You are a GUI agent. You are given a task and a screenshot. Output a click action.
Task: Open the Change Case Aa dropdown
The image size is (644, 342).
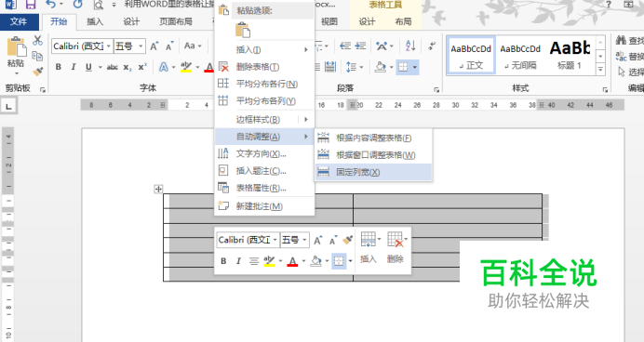point(193,46)
